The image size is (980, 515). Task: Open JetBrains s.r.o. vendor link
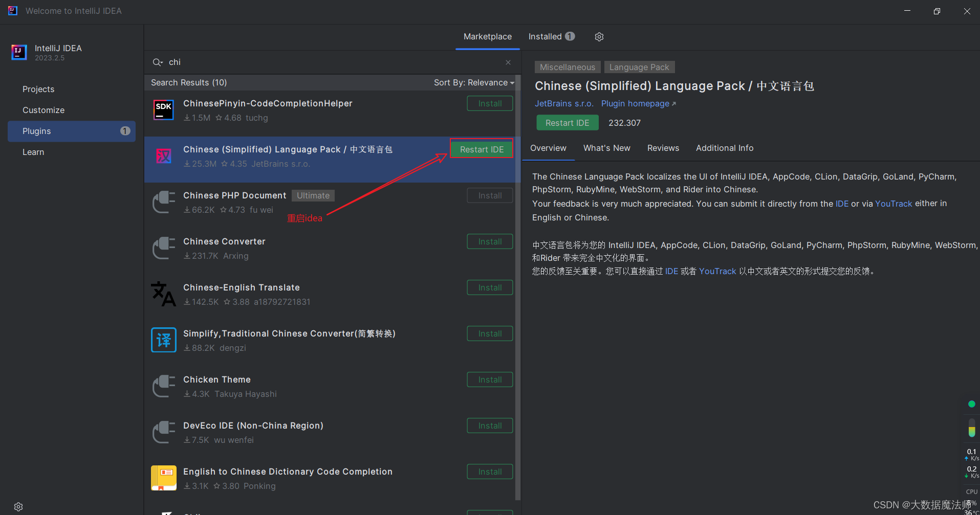tap(564, 104)
